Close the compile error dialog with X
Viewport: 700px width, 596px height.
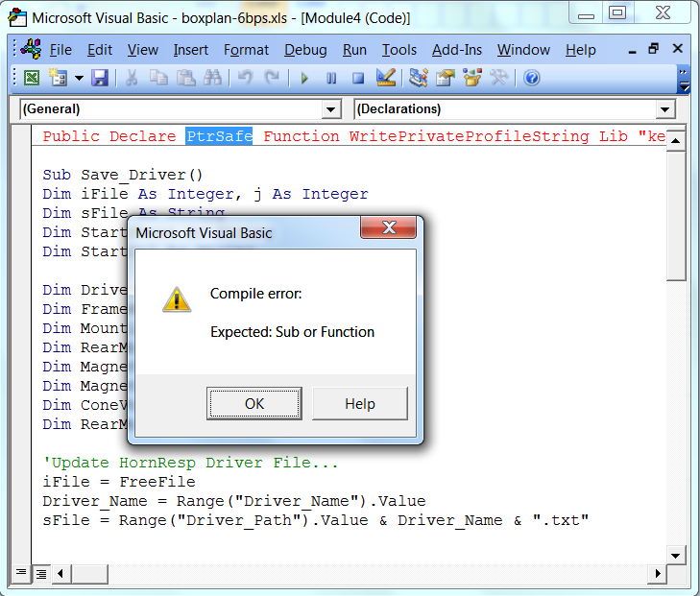[x=389, y=227]
